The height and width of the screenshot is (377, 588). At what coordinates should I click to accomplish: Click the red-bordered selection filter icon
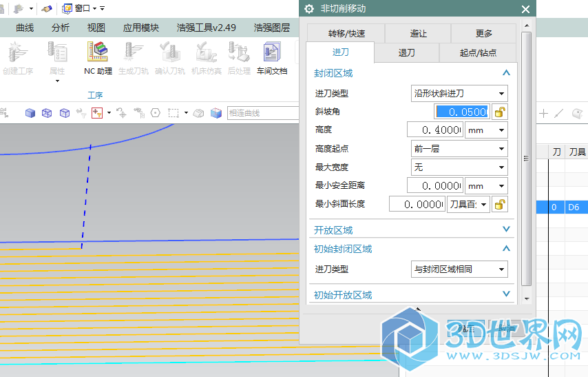(x=97, y=113)
